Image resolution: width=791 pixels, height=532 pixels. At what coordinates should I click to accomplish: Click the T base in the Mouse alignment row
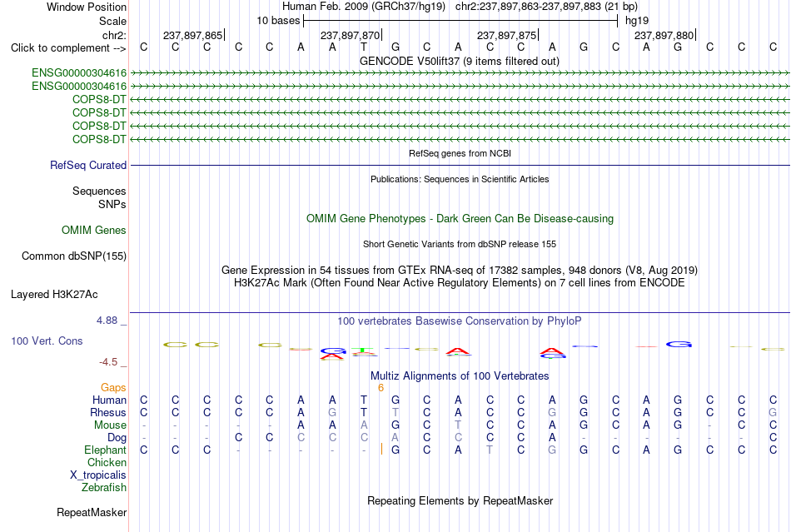coord(458,425)
